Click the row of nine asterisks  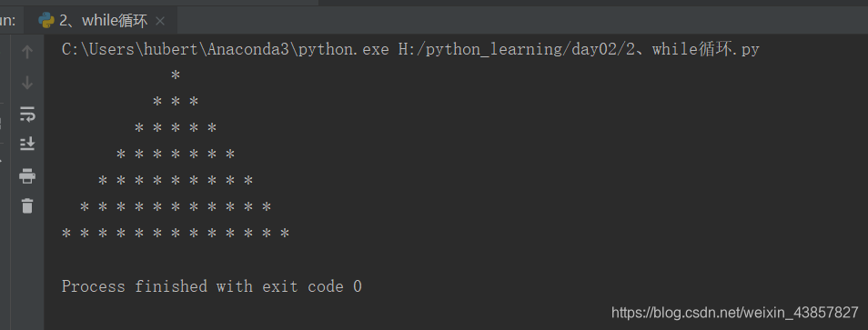(x=176, y=181)
